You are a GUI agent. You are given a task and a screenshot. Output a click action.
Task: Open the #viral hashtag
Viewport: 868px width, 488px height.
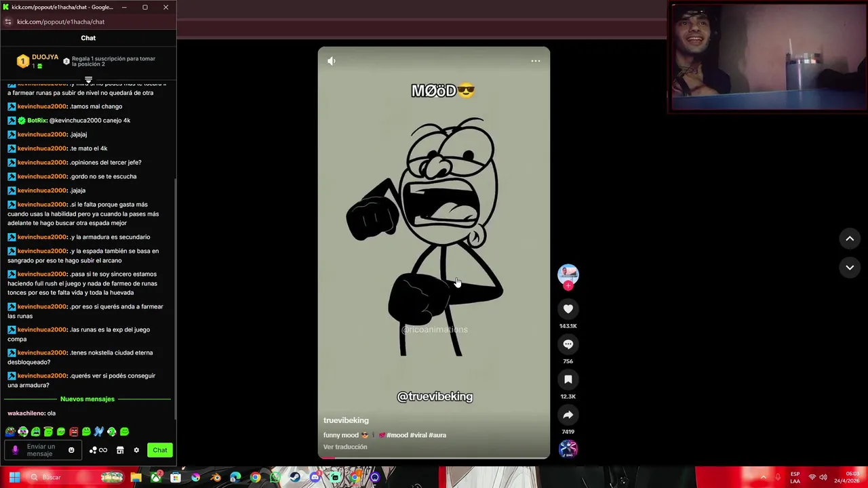point(418,435)
